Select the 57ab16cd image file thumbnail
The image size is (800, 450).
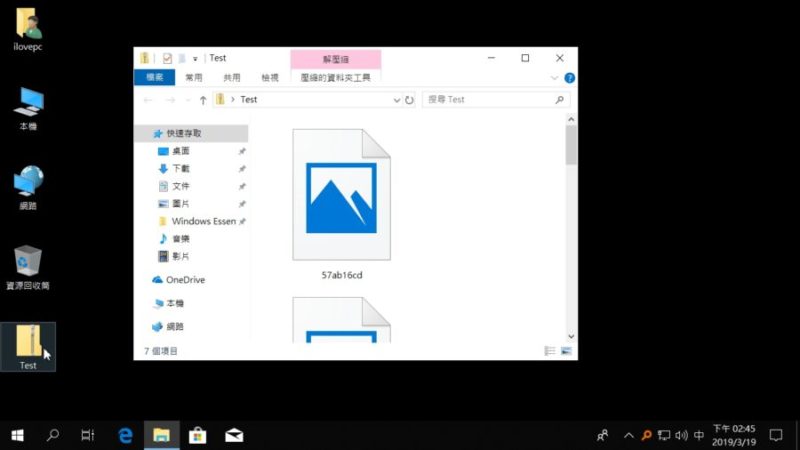[341, 194]
